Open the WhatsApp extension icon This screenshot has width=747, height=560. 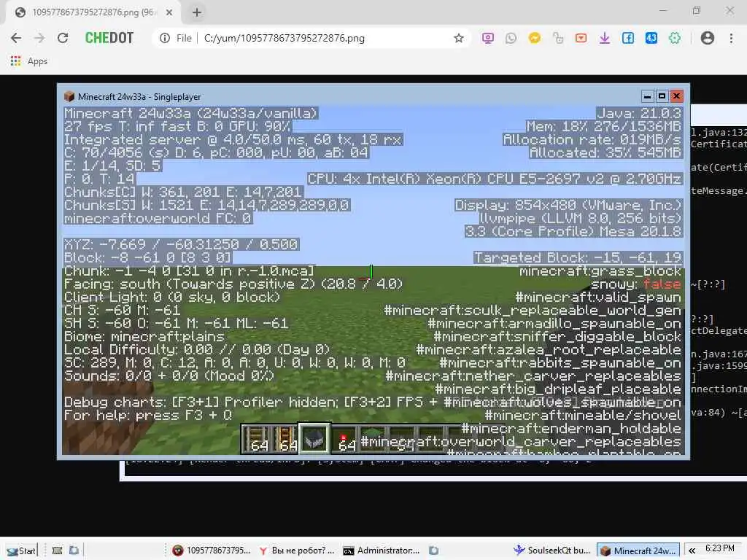[511, 38]
